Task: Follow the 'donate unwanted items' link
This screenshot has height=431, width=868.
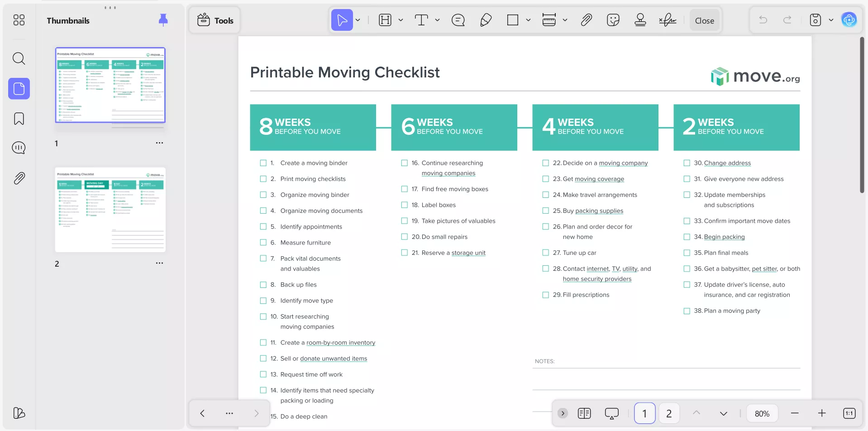Action: tap(334, 359)
